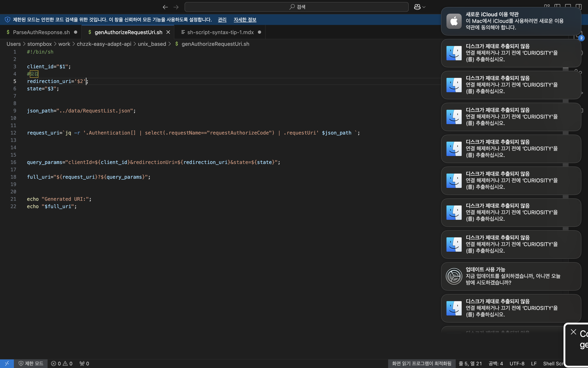Close the genAuthorizeRequestUri.sh tab
The width and height of the screenshot is (588, 368).
tap(168, 32)
